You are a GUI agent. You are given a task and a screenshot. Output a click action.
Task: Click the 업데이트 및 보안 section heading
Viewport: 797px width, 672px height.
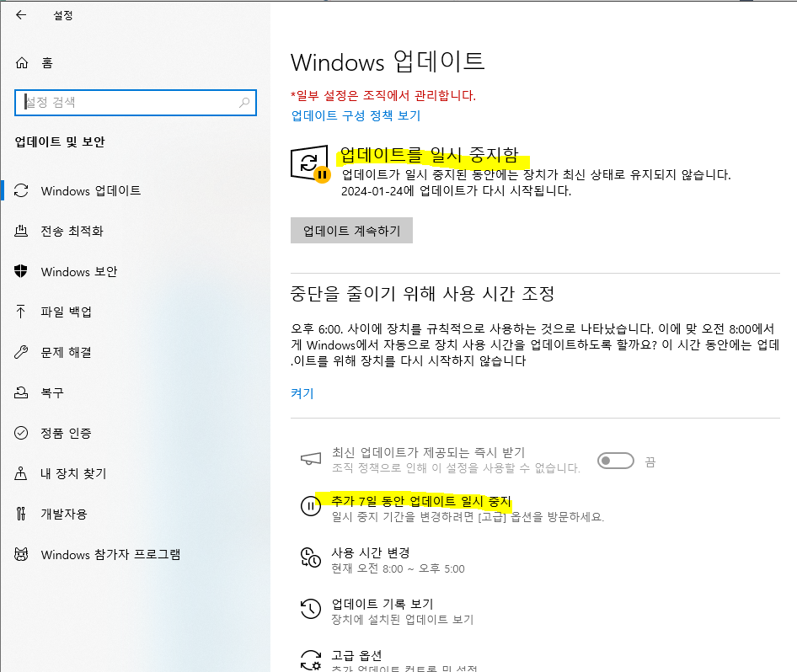tap(60, 141)
